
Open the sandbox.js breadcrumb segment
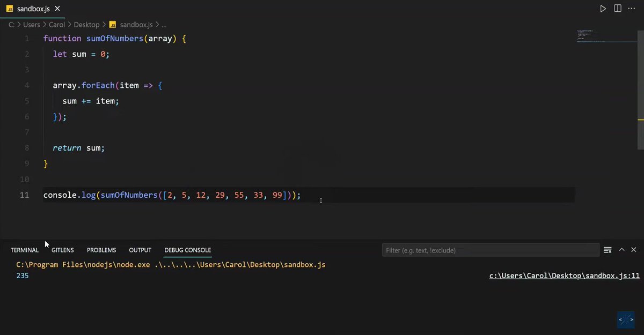click(136, 25)
